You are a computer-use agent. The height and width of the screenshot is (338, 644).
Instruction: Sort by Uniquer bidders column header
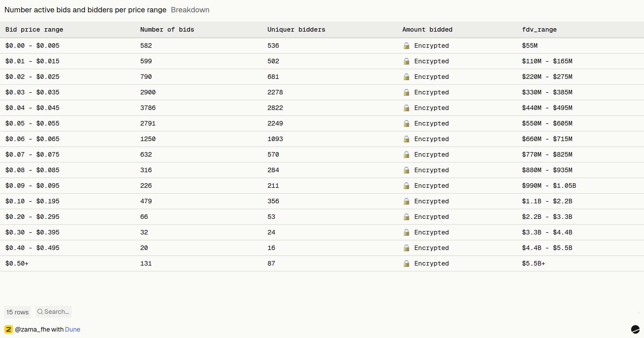tap(296, 30)
